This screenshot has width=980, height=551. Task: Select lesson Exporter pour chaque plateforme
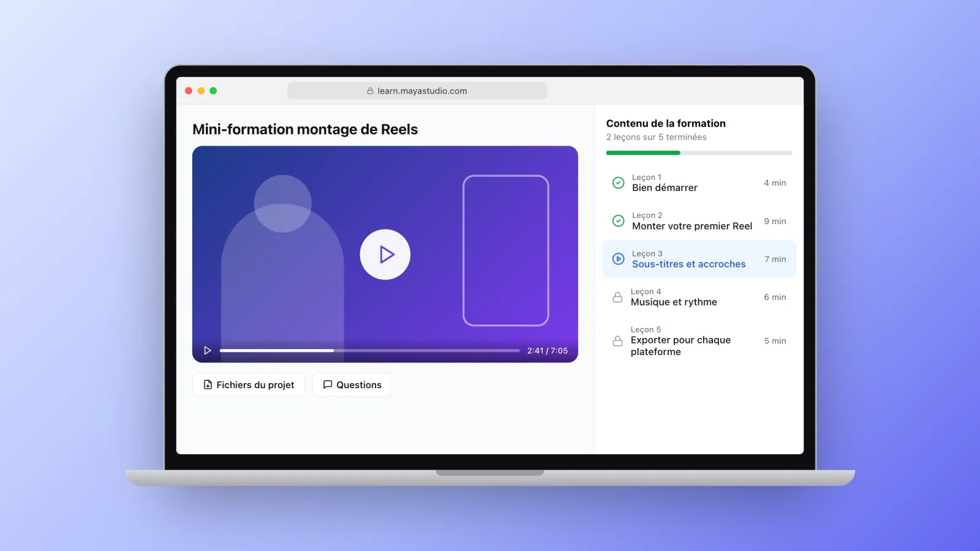(699, 340)
